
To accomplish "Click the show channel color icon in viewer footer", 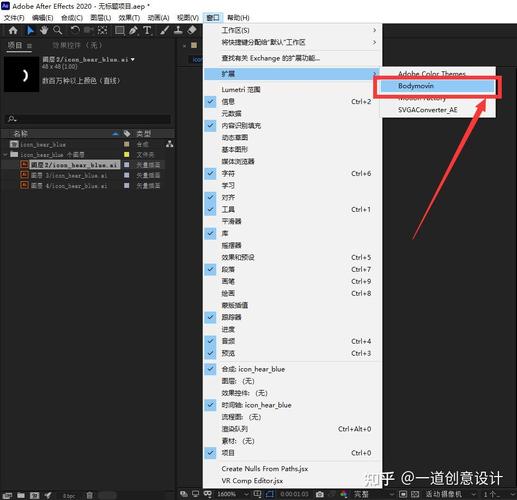I will (344, 494).
